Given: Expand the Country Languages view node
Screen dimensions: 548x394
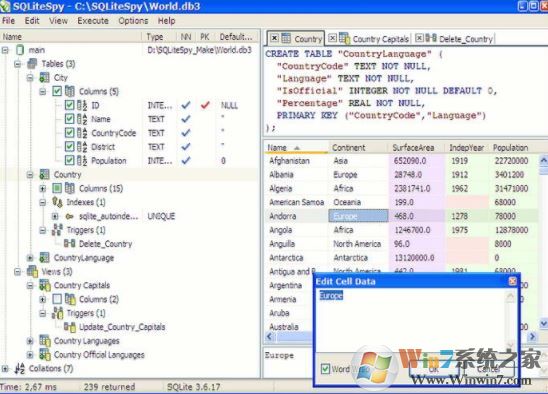Looking at the screenshot, I should click(30, 341).
